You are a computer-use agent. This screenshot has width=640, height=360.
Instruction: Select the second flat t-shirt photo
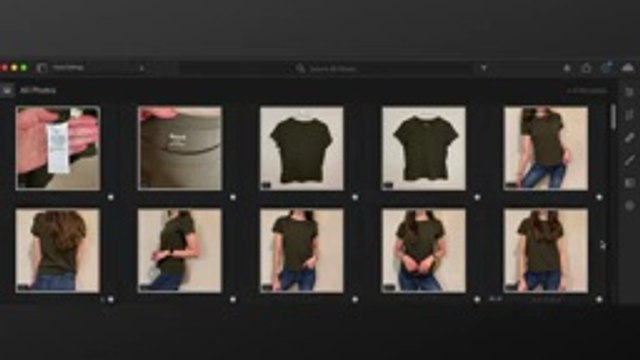(424, 149)
